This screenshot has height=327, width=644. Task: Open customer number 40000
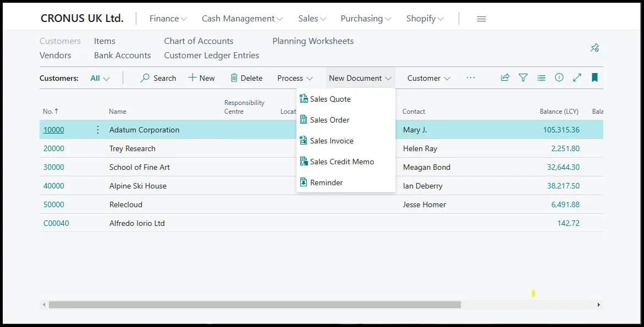(54, 186)
